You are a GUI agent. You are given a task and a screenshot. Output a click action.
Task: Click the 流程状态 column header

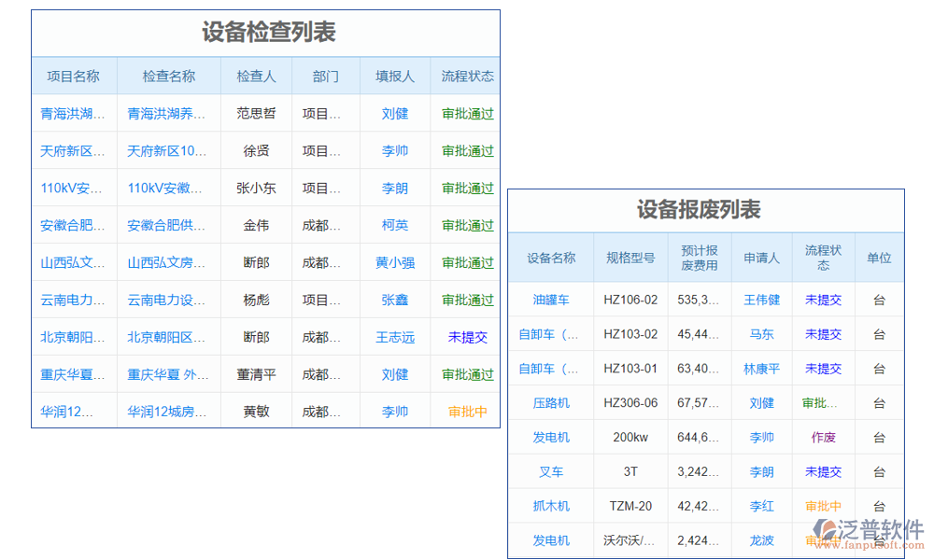tap(467, 76)
